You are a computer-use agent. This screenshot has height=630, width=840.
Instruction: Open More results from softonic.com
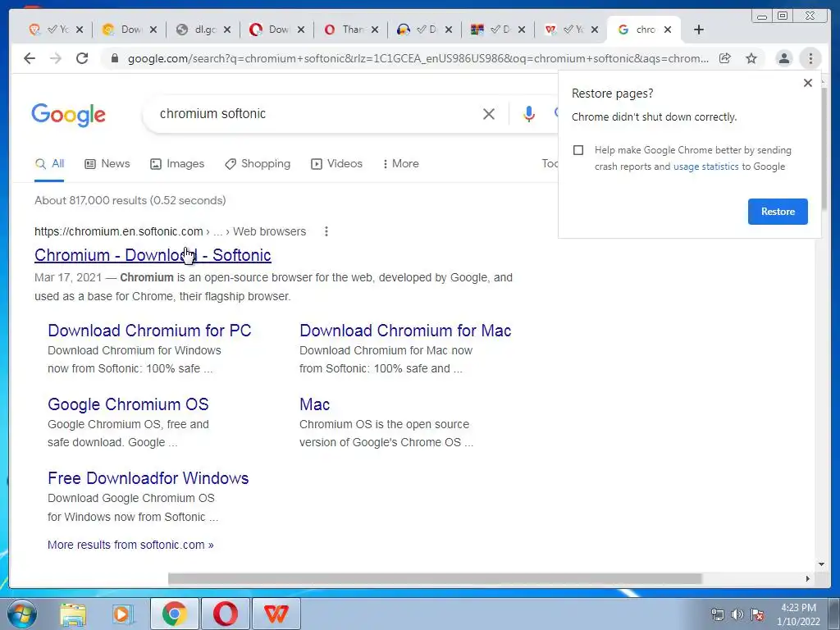coord(130,545)
